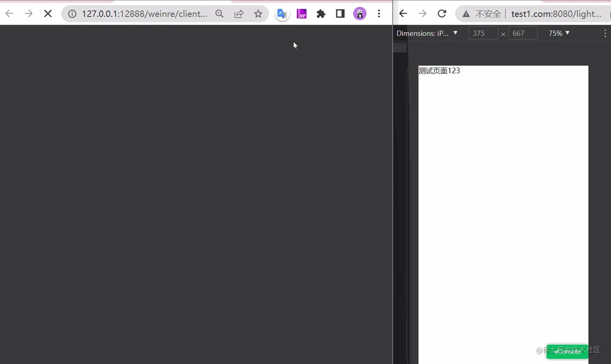The image size is (611, 364).
Task: Click the 测试页面123 page text
Action: pyautogui.click(x=439, y=70)
